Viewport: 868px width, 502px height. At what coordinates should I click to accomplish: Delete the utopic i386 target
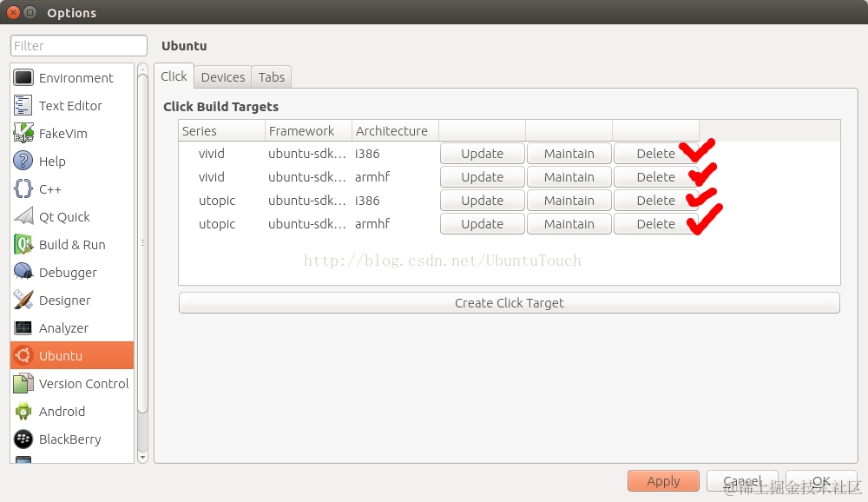tap(655, 201)
